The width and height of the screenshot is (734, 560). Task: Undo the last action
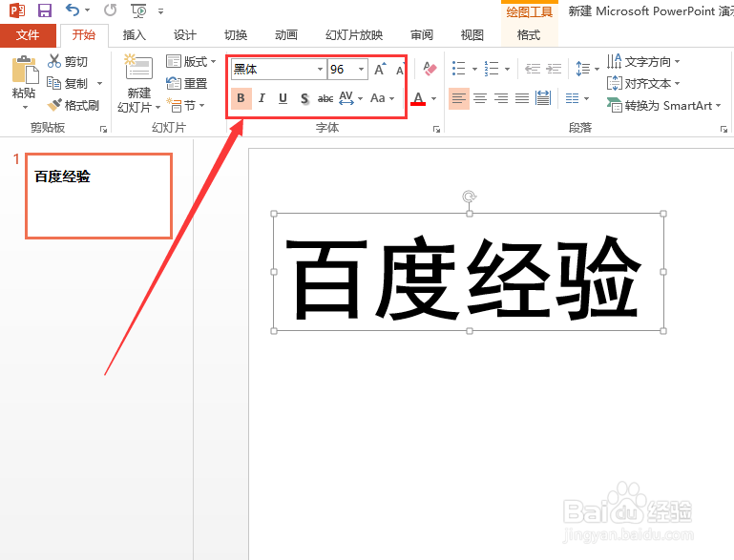point(73,10)
